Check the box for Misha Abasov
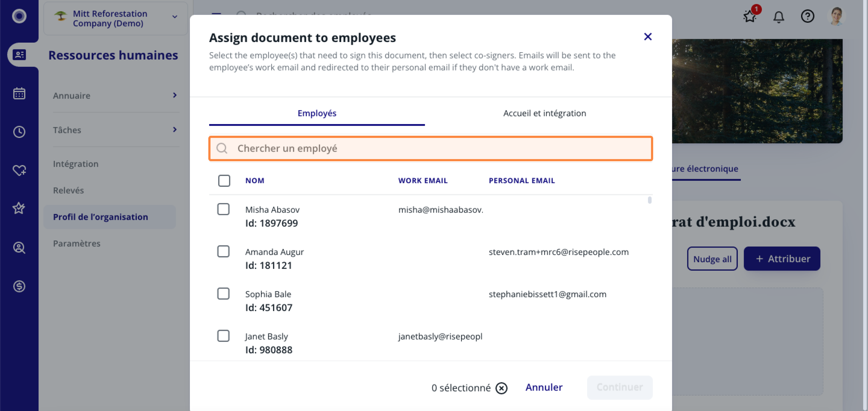 pyautogui.click(x=223, y=209)
